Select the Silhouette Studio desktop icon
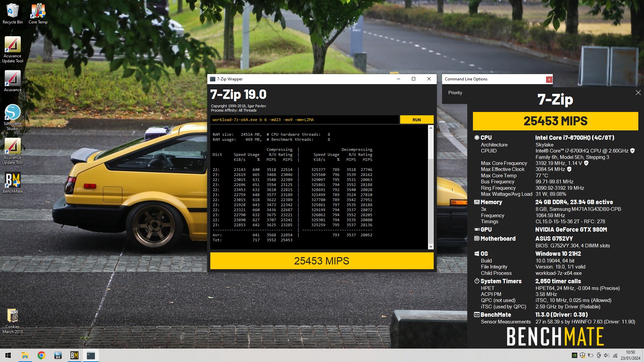This screenshot has width=644, height=362. 12,117
